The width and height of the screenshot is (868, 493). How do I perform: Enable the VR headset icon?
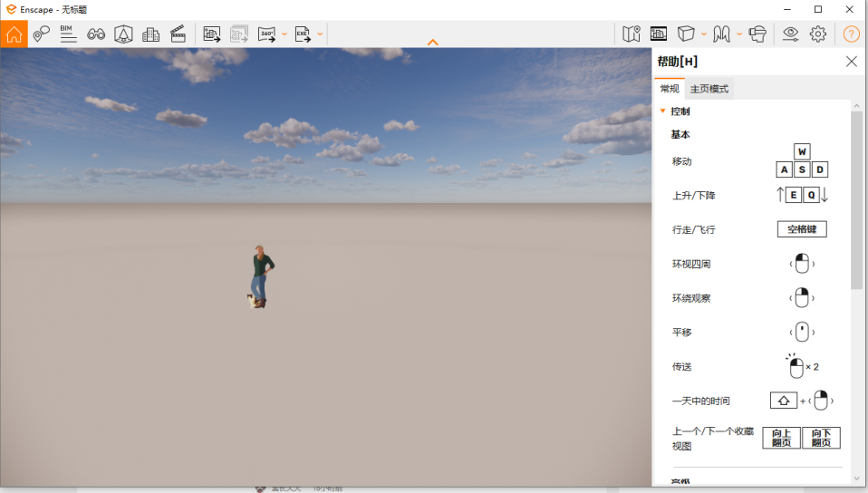(757, 34)
